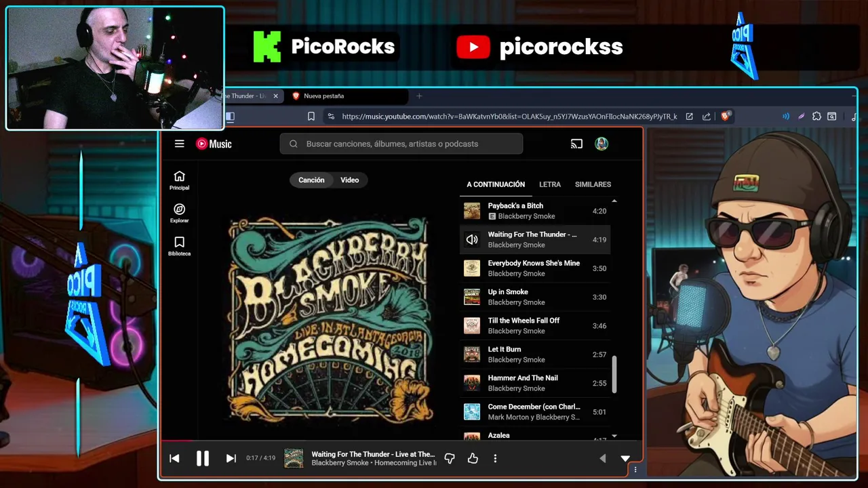868x488 pixels.
Task: Click the Kick logo in overlay
Action: (267, 47)
